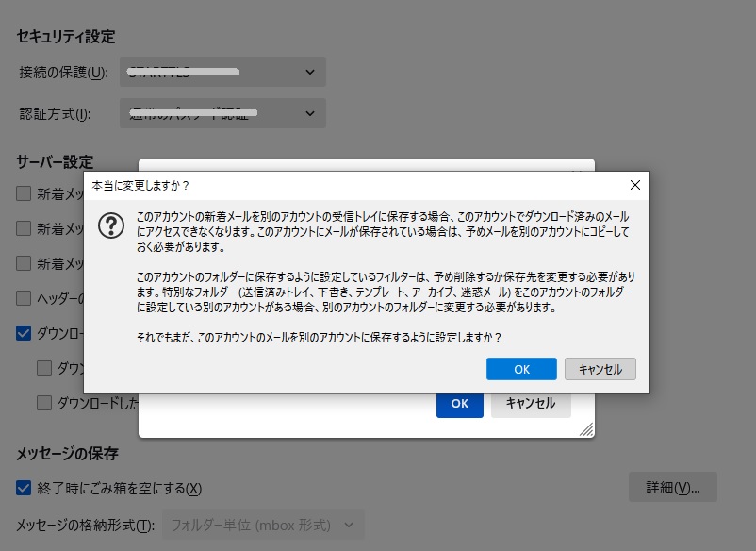
Task: Toggle the ヘッダー checkbox under サーバー設定
Action: (25, 298)
